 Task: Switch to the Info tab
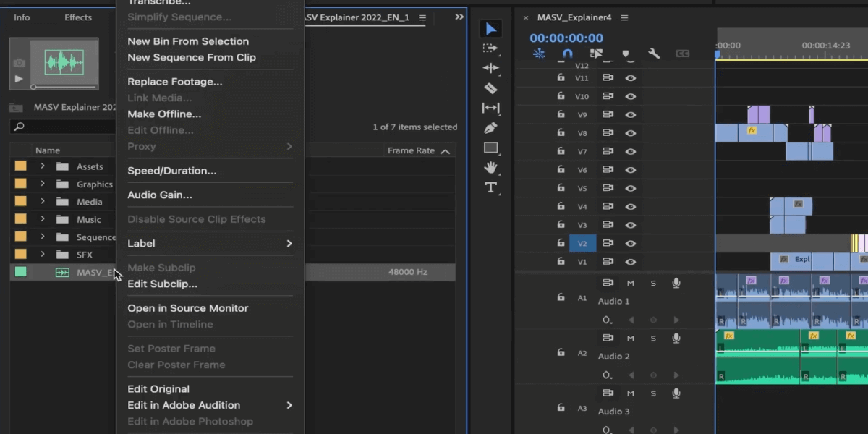22,17
